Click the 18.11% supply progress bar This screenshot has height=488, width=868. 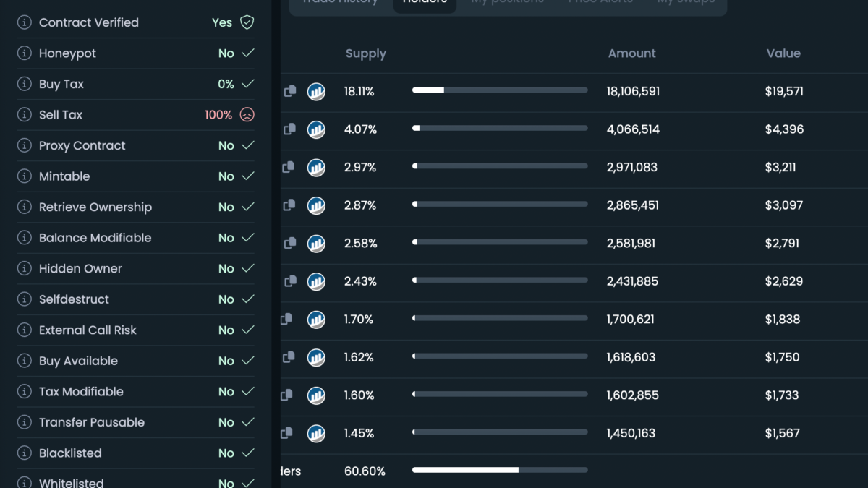click(x=500, y=90)
